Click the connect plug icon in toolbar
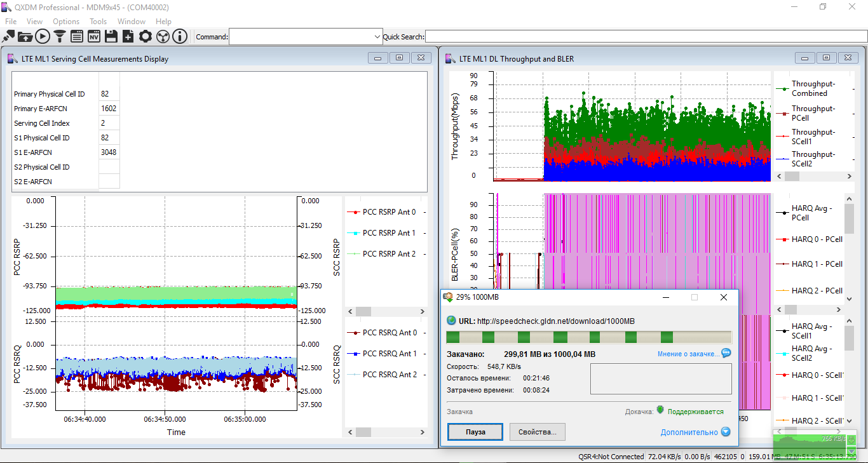This screenshot has width=868, height=463. click(9, 36)
